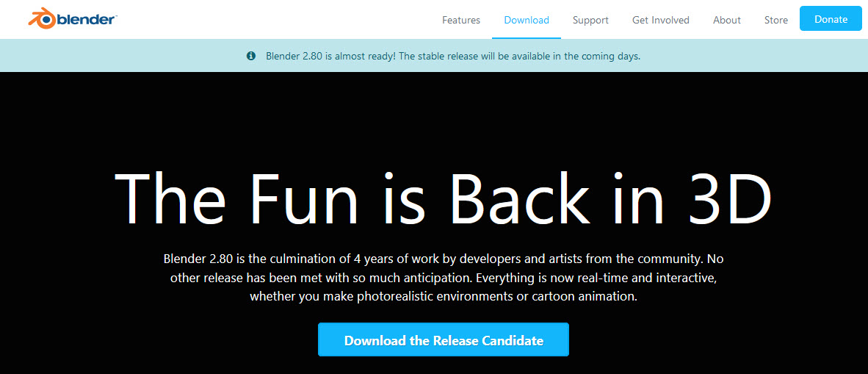Open the About navigation link
The image size is (868, 374).
(727, 20)
